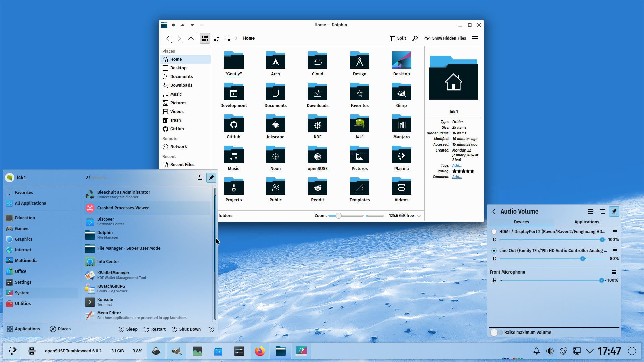644x362 pixels.
Task: Select Line Out output radio button
Action: 494,251
